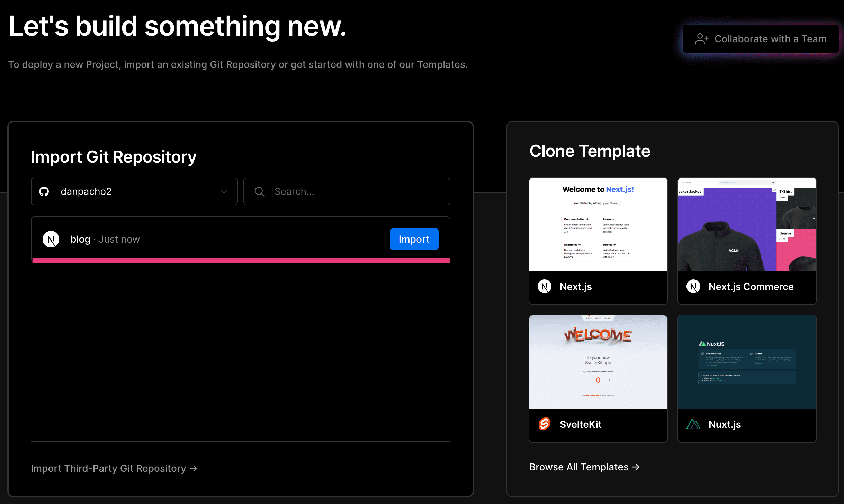Screen dimensions: 844x504
Task: Click the Nuxt.js logo icon
Action: point(693,424)
